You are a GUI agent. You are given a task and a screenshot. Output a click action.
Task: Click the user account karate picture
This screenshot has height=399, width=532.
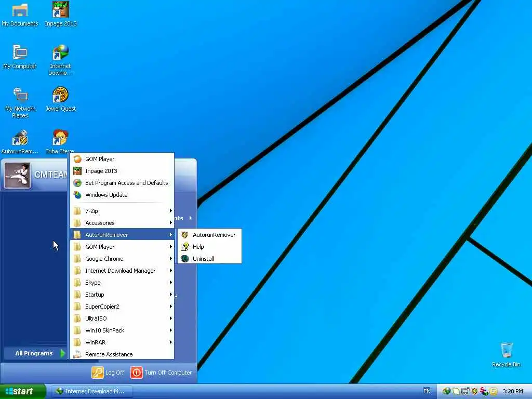[17, 176]
